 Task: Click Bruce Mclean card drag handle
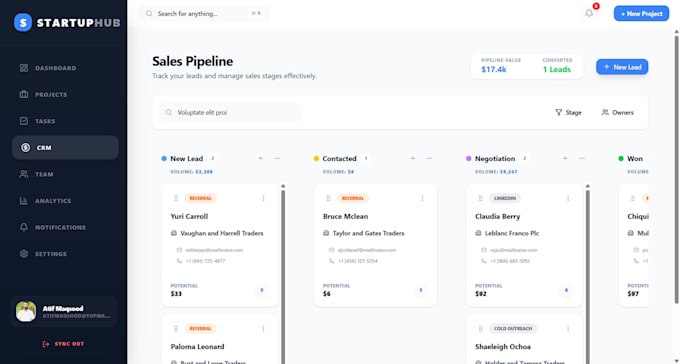(328, 198)
